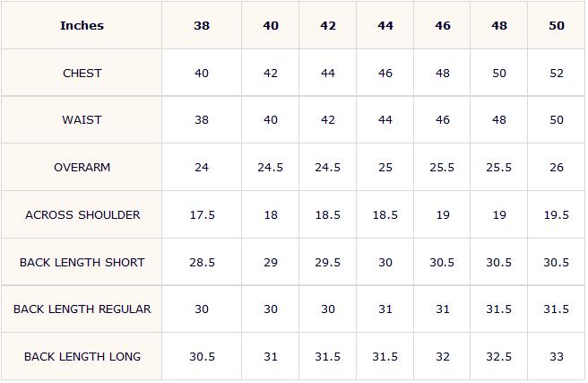Click overarm value 26 for size 50
The width and height of the screenshot is (588, 383).
click(557, 168)
